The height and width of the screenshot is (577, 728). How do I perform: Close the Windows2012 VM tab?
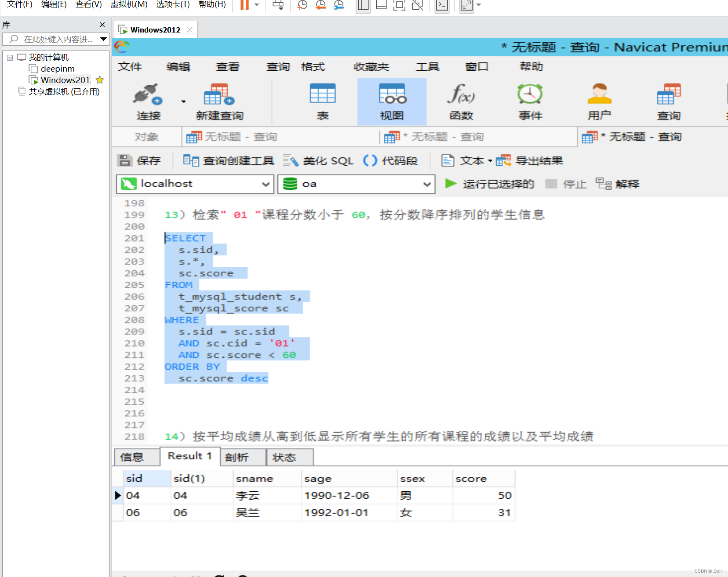pyautogui.click(x=189, y=29)
